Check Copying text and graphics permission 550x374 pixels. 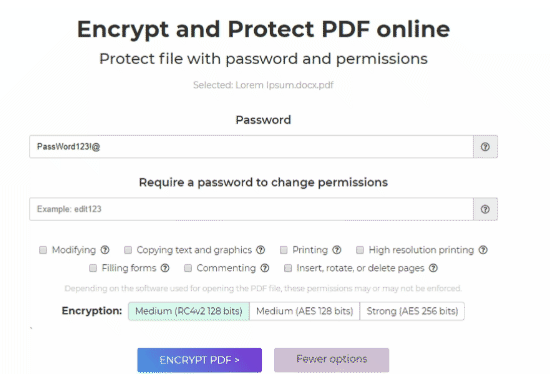pyautogui.click(x=128, y=250)
